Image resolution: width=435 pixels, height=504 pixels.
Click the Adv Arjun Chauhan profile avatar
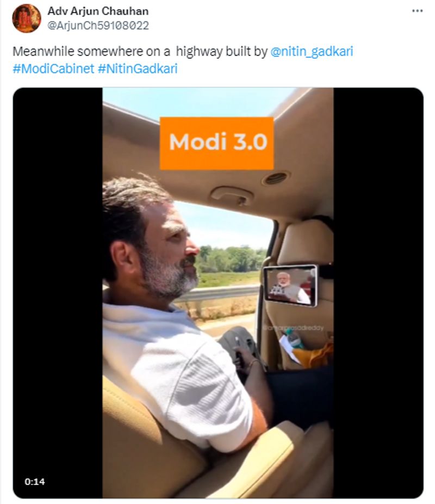pyautogui.click(x=27, y=18)
